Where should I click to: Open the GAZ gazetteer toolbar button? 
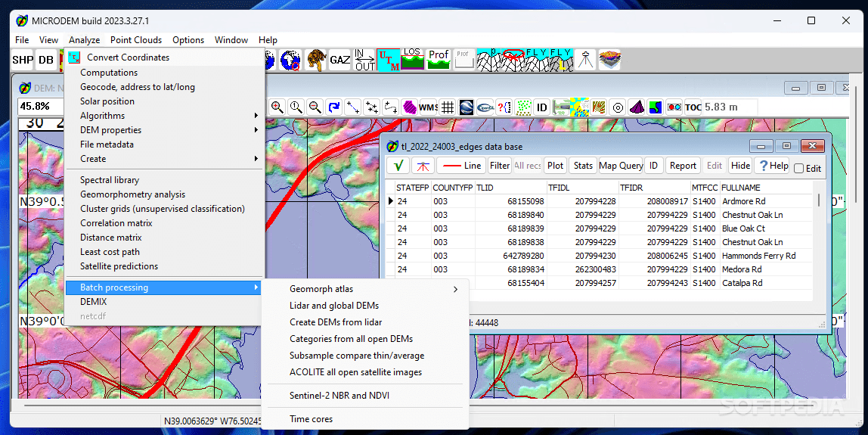click(340, 60)
